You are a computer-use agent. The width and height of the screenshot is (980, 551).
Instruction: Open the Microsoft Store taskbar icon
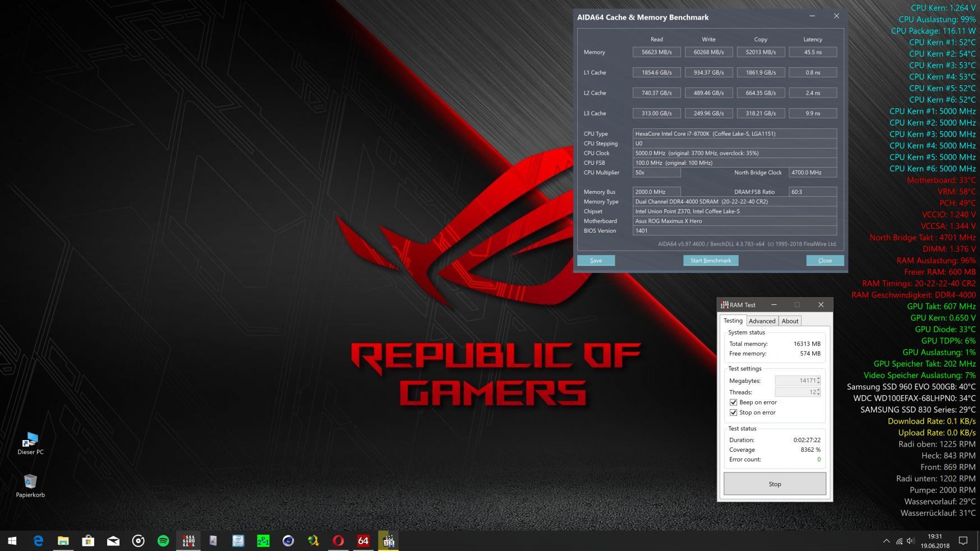point(88,541)
